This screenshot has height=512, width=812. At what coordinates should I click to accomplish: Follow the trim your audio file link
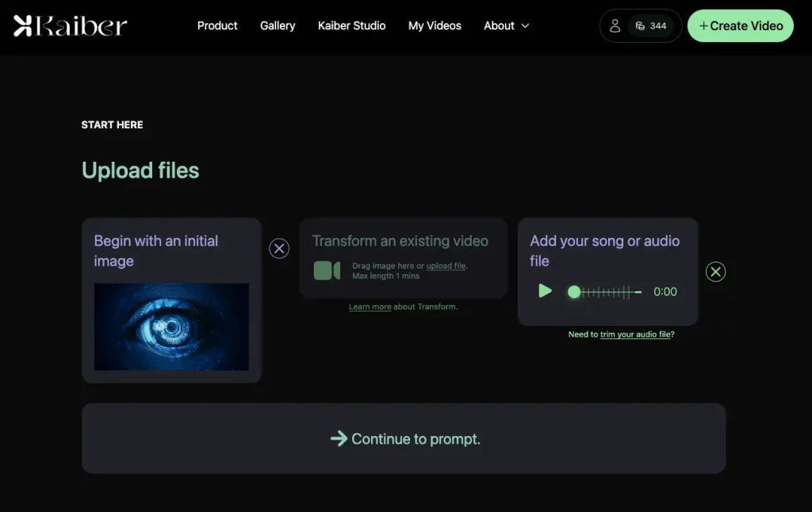637,334
